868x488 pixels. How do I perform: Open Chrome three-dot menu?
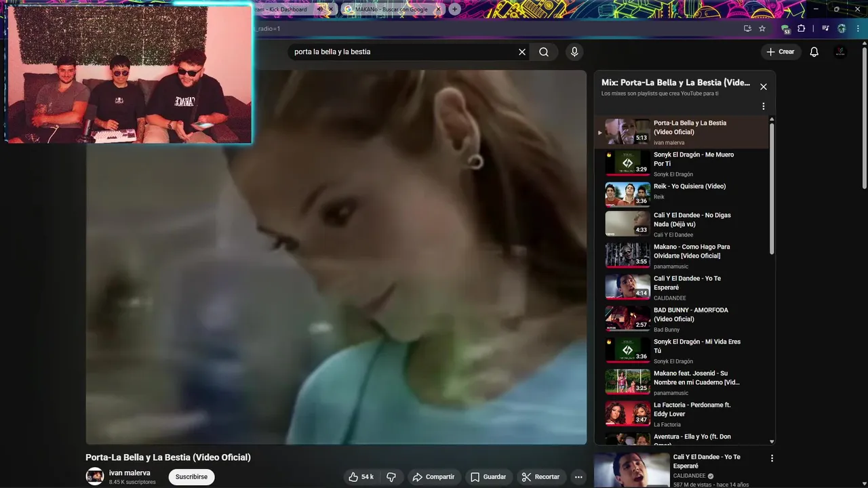click(x=858, y=28)
